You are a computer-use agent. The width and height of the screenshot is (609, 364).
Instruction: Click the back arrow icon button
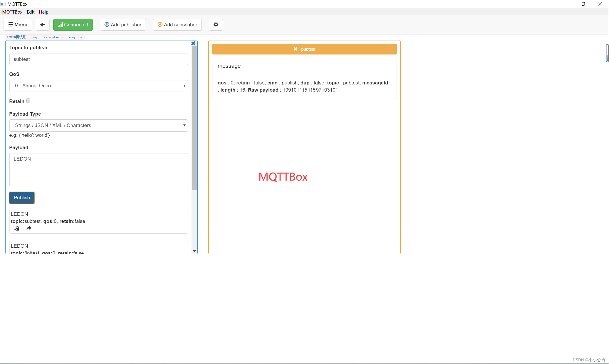pyautogui.click(x=43, y=25)
